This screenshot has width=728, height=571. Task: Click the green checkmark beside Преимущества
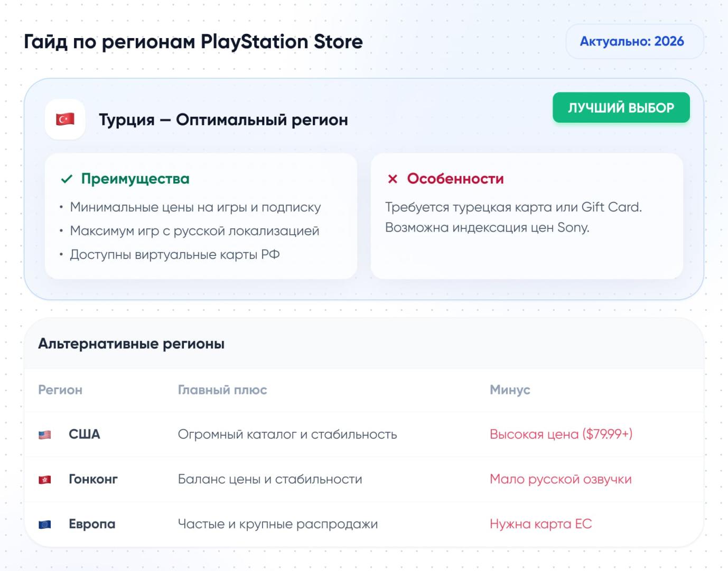pos(67,179)
